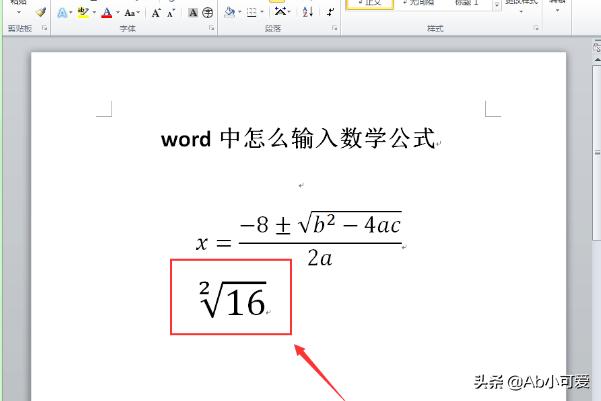
Task: Click the Grow Font large A icon
Action: [x=156, y=13]
